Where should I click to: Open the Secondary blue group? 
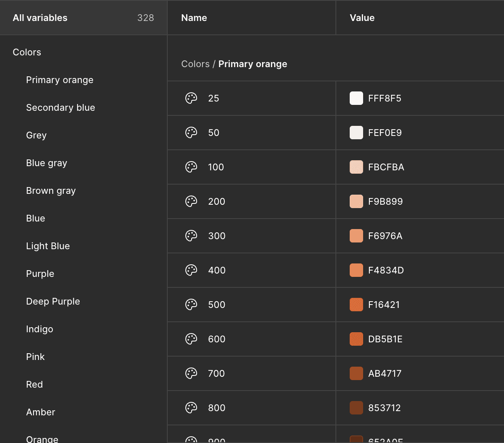point(60,107)
